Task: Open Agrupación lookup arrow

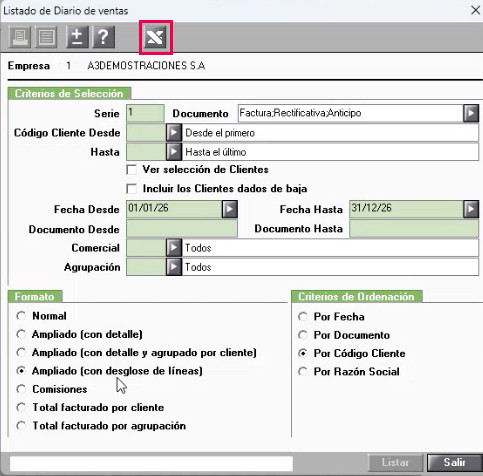Action: (174, 267)
